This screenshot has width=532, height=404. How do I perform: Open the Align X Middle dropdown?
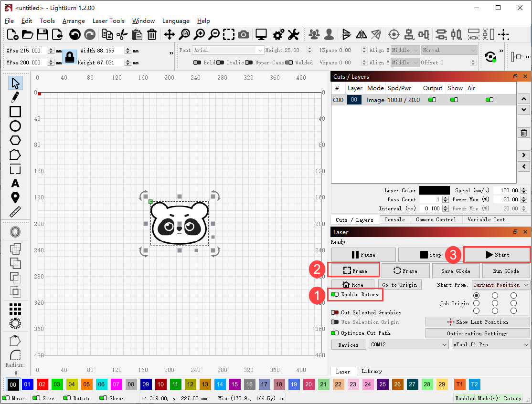tap(405, 50)
